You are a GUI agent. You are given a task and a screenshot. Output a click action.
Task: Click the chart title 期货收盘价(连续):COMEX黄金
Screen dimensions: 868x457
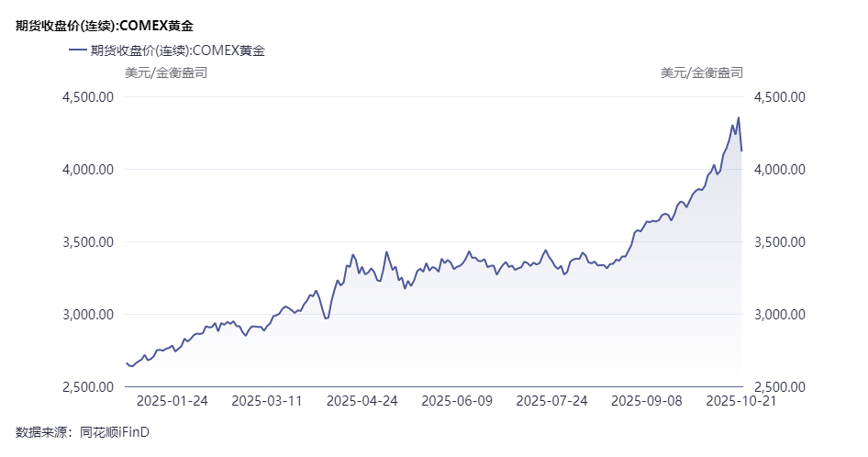pos(105,26)
